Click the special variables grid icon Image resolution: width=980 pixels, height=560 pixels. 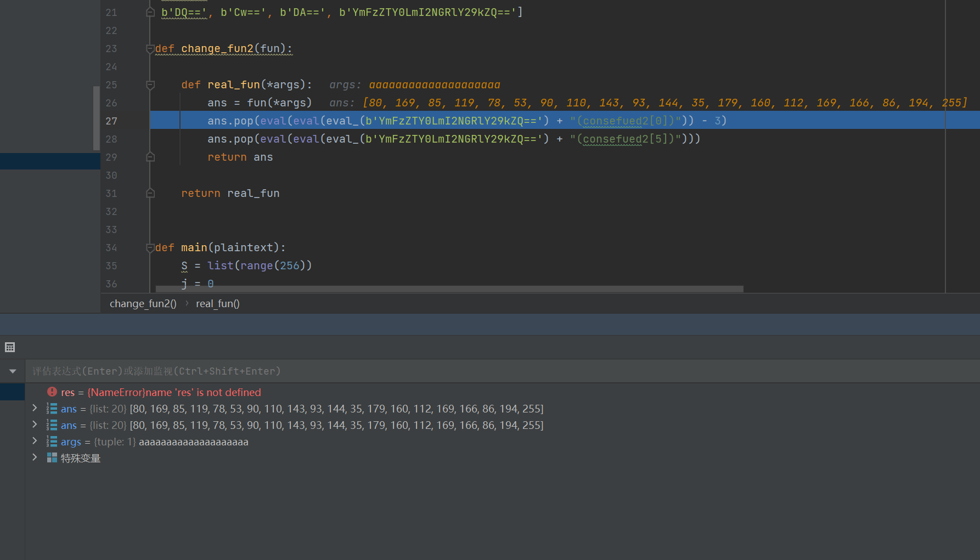pos(52,458)
